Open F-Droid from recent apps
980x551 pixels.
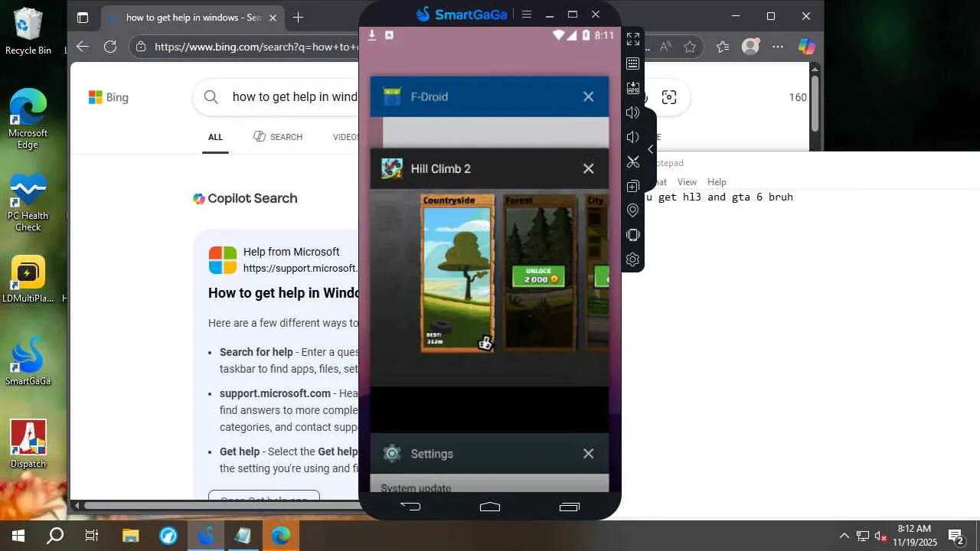pos(429,96)
